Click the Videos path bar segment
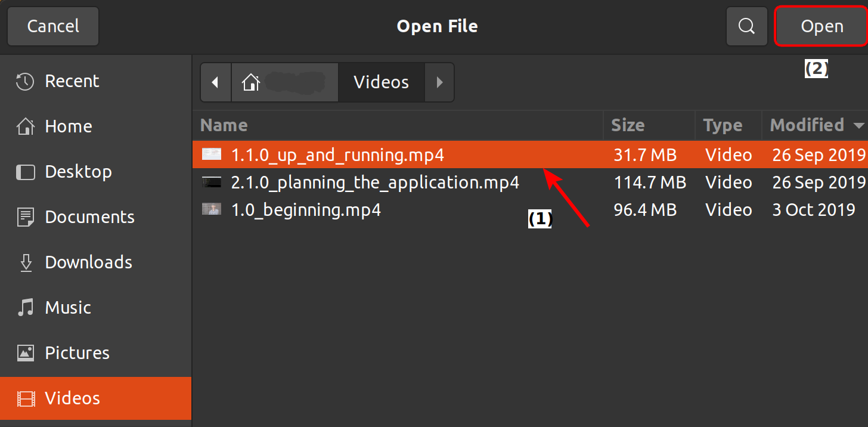This screenshot has width=868, height=427. [x=381, y=82]
